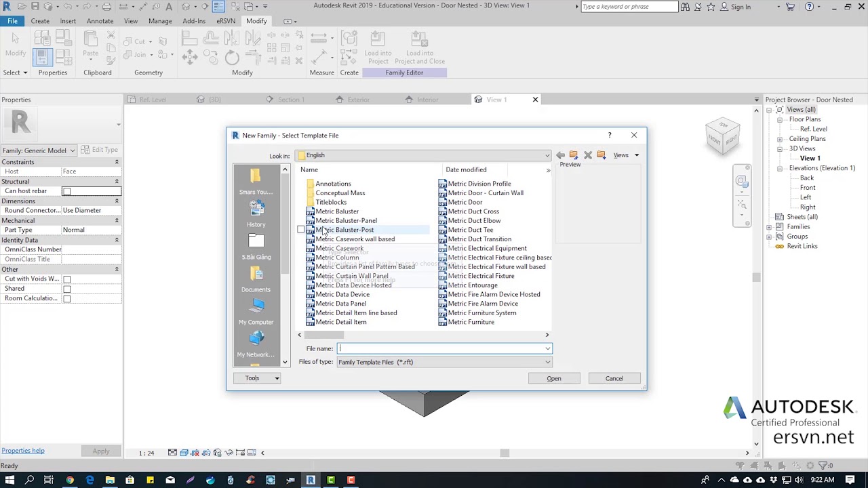Image resolution: width=868 pixels, height=488 pixels.
Task: Collapse the Floor Plans tree node
Action: click(x=780, y=119)
